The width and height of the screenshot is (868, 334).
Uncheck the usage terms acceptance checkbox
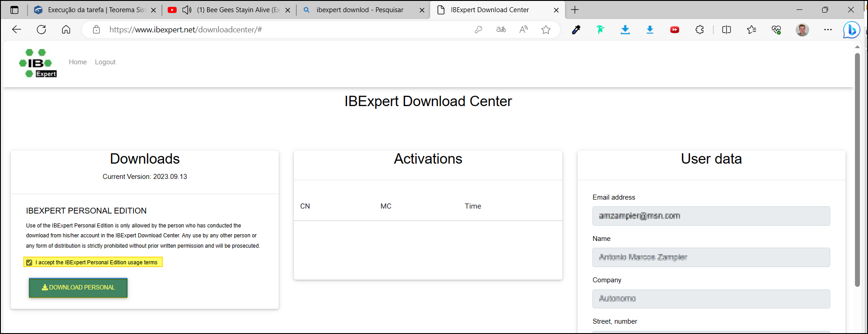coord(29,263)
